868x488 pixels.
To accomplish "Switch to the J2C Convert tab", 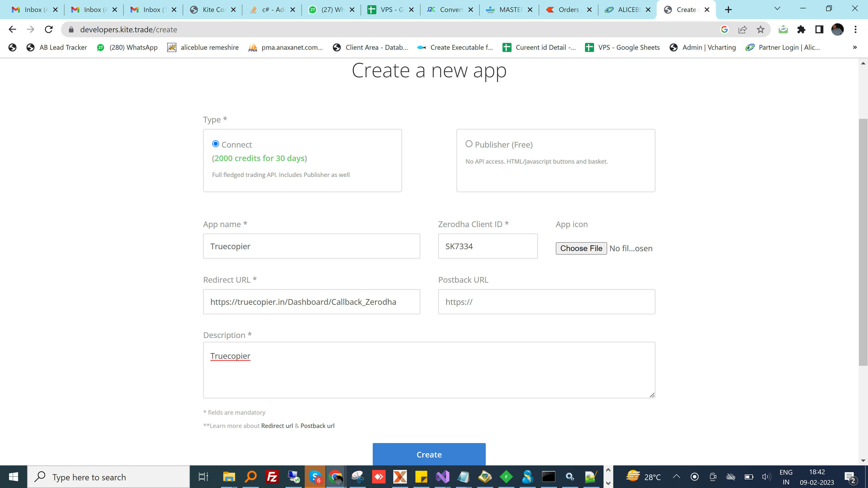I will pos(446,10).
